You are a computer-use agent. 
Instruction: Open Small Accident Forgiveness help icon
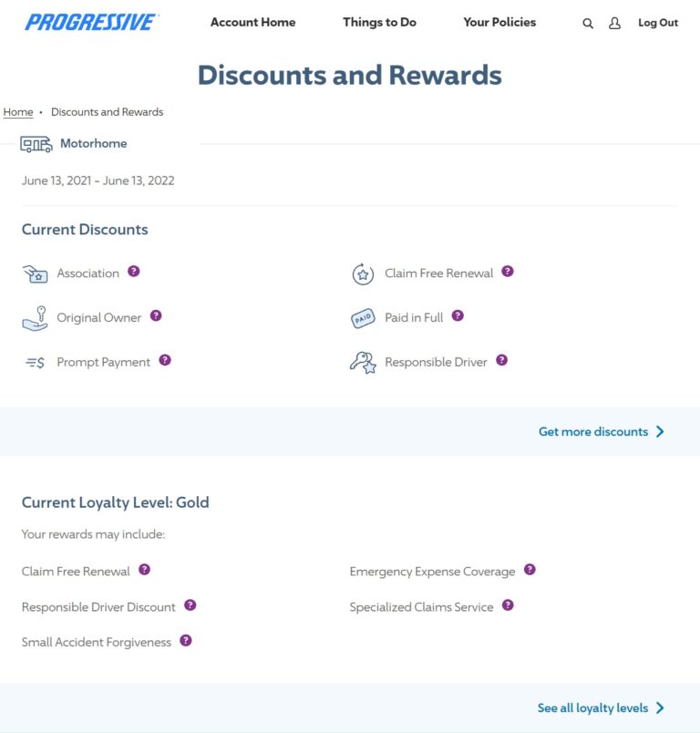point(186,641)
